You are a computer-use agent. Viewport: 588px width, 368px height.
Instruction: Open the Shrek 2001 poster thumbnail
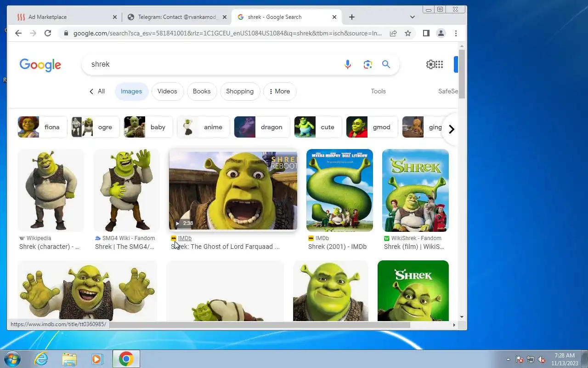point(339,190)
